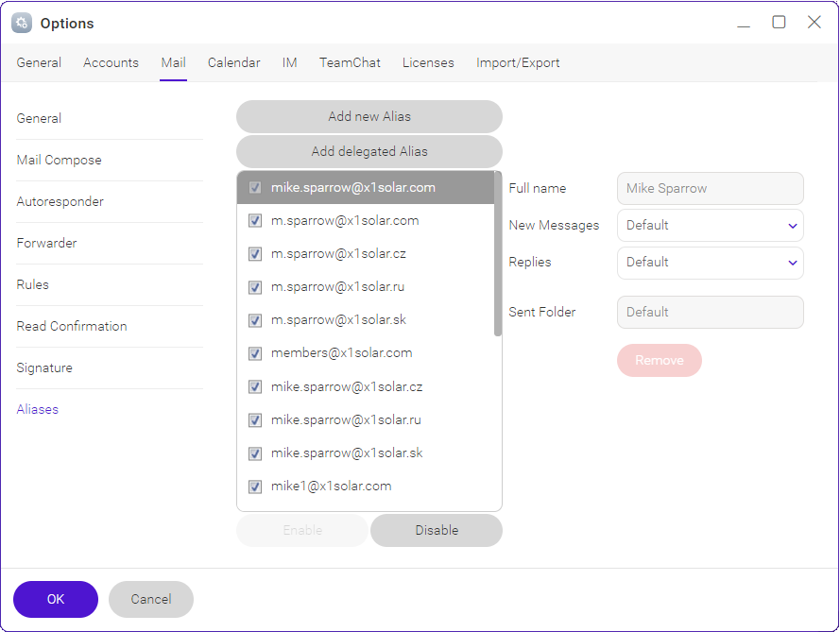Click the Sent Folder field
The height and width of the screenshot is (632, 840).
coord(710,313)
